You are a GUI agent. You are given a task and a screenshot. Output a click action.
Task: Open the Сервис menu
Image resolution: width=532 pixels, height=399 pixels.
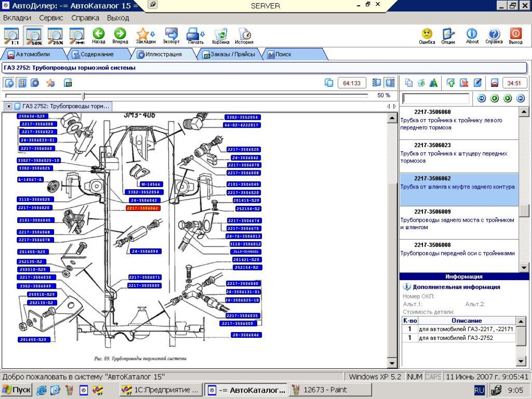[51, 18]
